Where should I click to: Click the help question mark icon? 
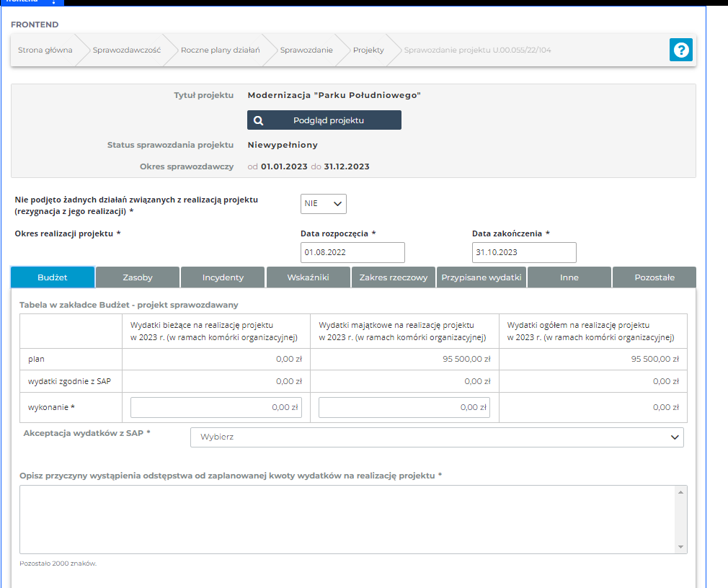pos(680,50)
